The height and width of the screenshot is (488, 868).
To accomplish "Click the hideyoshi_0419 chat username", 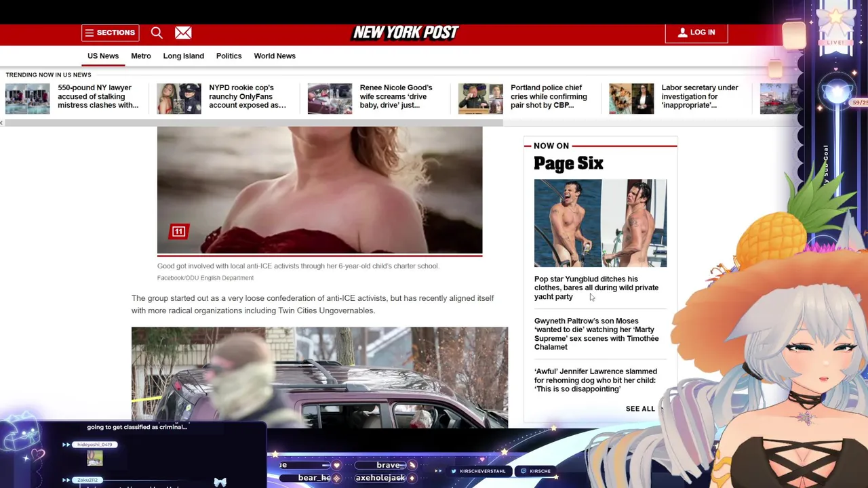I will (x=94, y=445).
